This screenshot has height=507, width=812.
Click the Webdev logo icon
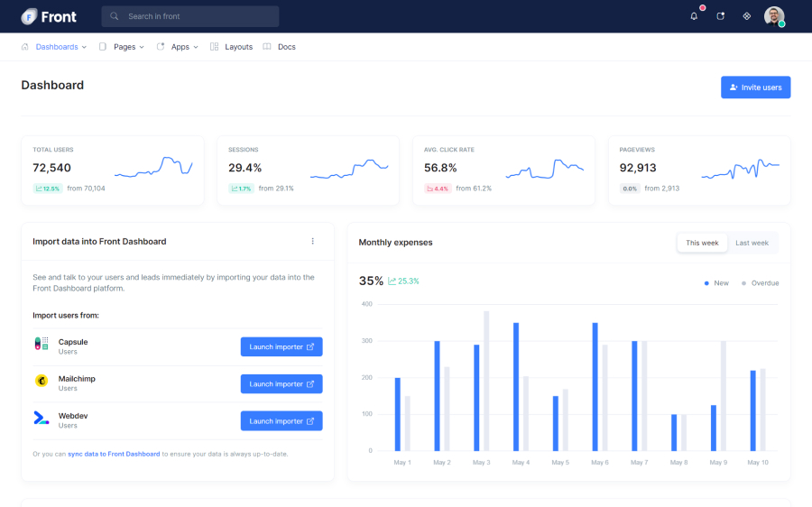[x=42, y=418]
